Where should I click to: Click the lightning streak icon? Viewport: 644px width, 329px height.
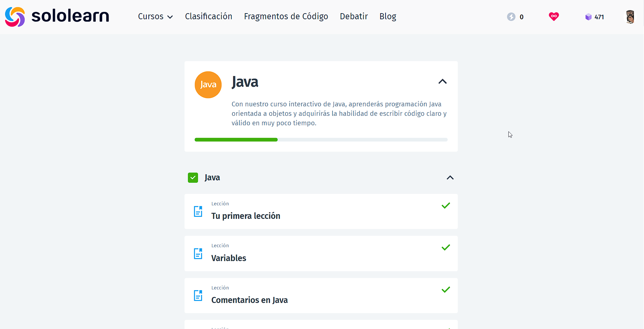[x=511, y=17]
